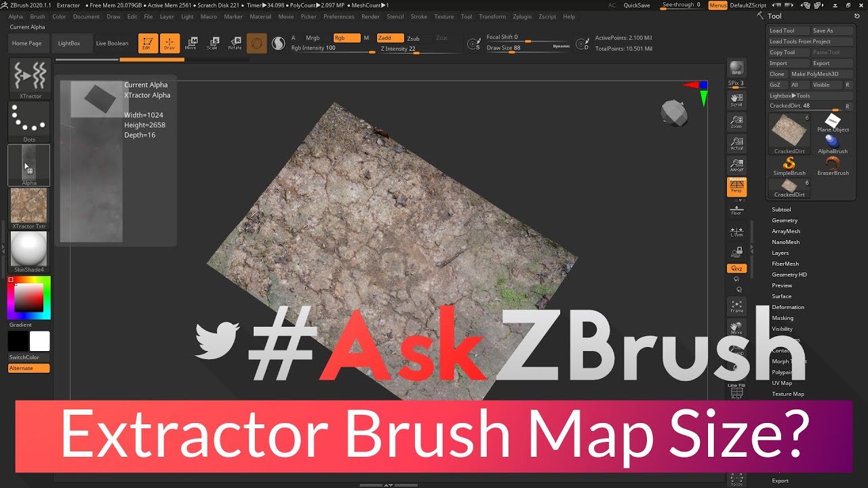Run a BPR render
Screen dimensions: 868x488
coord(736,68)
